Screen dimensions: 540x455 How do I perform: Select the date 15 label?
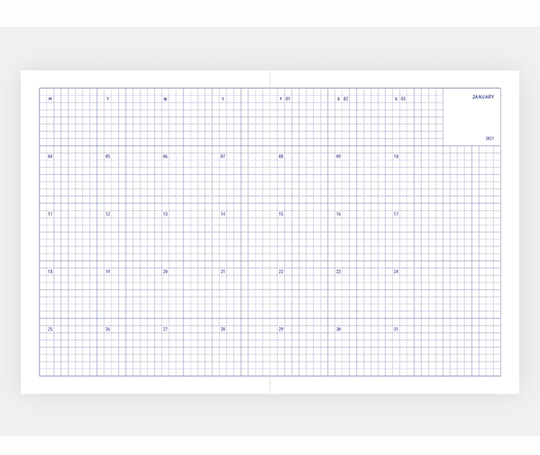coord(281,214)
